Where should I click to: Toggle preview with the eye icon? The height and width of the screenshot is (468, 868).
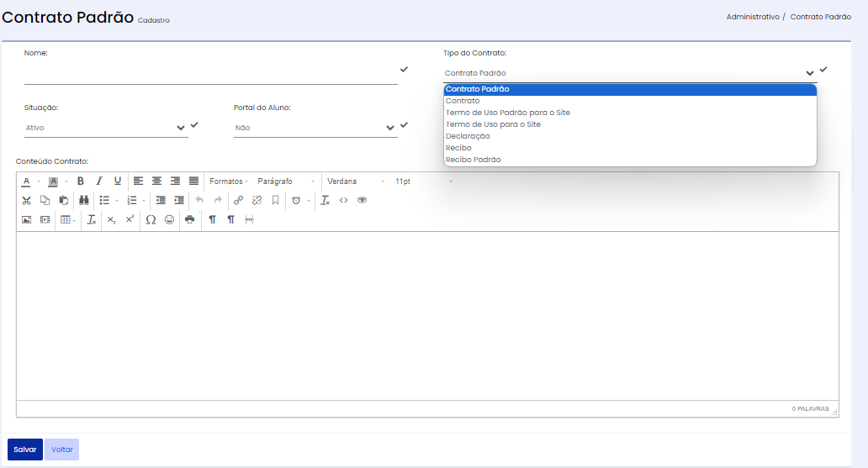(x=362, y=200)
